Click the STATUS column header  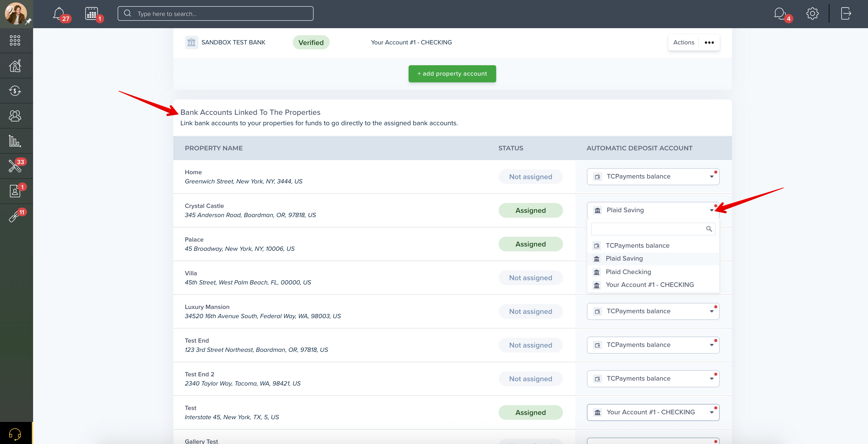coord(511,148)
